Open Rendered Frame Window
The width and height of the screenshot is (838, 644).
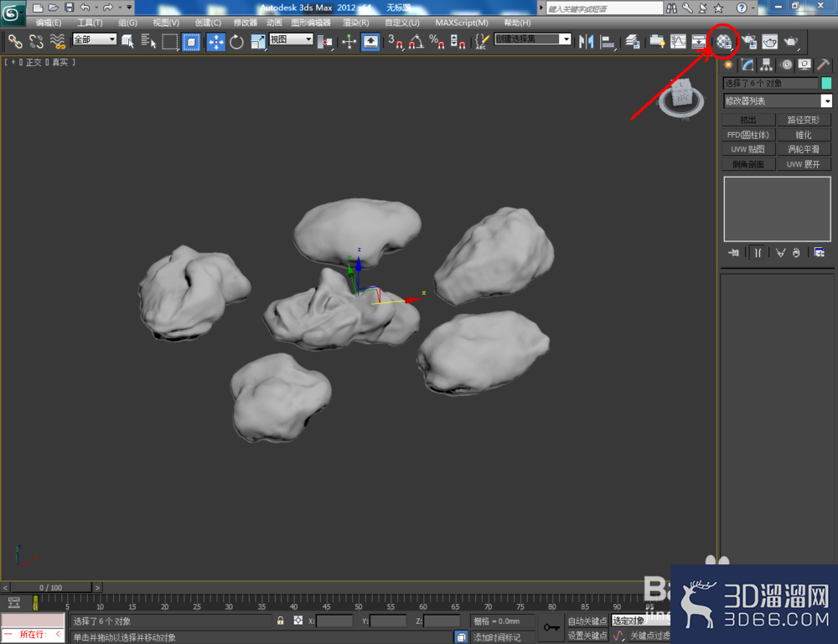tap(770, 41)
